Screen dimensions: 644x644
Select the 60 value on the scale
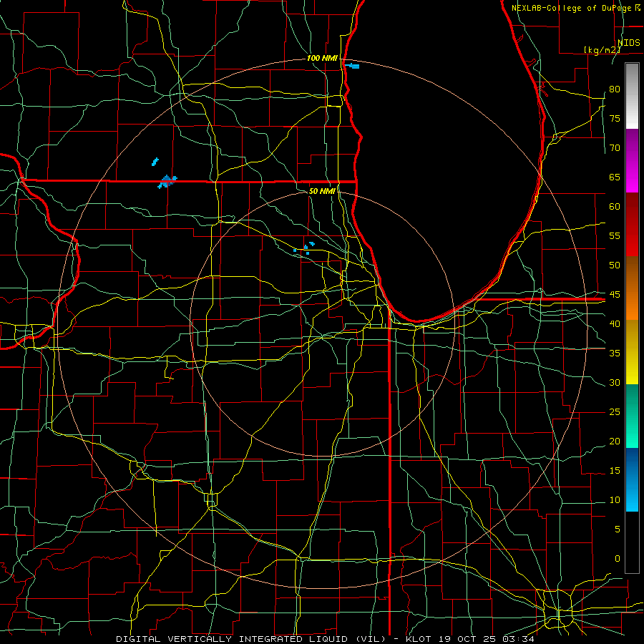[x=615, y=207]
